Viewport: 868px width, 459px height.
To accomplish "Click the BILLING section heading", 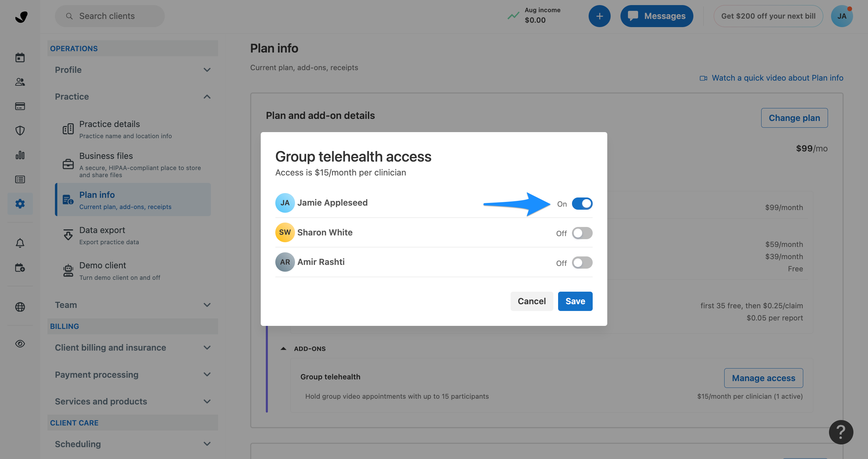I will pyautogui.click(x=64, y=326).
